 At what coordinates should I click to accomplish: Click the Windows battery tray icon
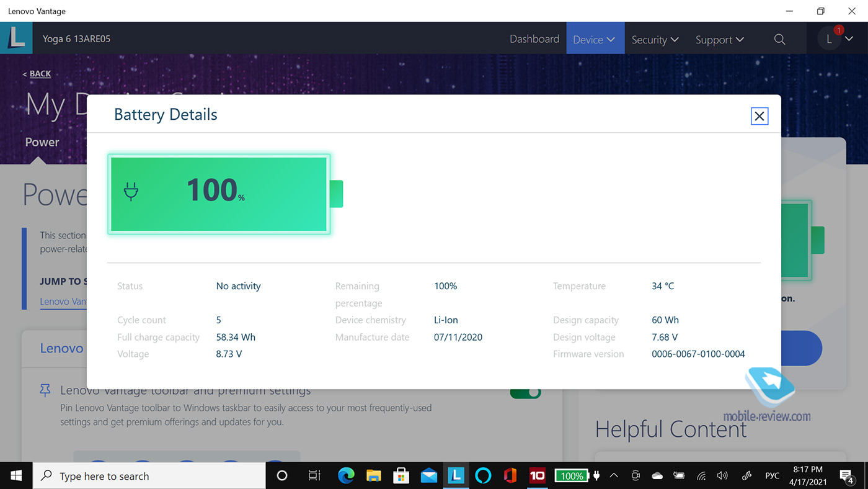(680, 476)
